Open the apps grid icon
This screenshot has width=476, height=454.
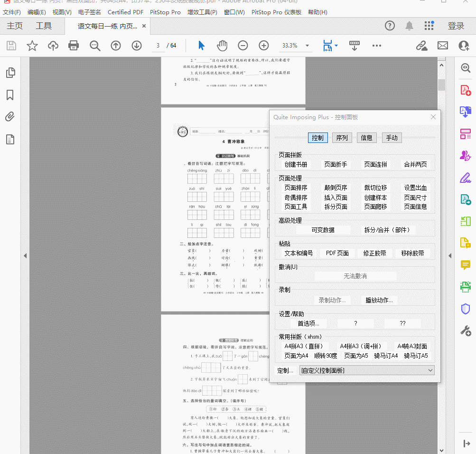pos(429,26)
